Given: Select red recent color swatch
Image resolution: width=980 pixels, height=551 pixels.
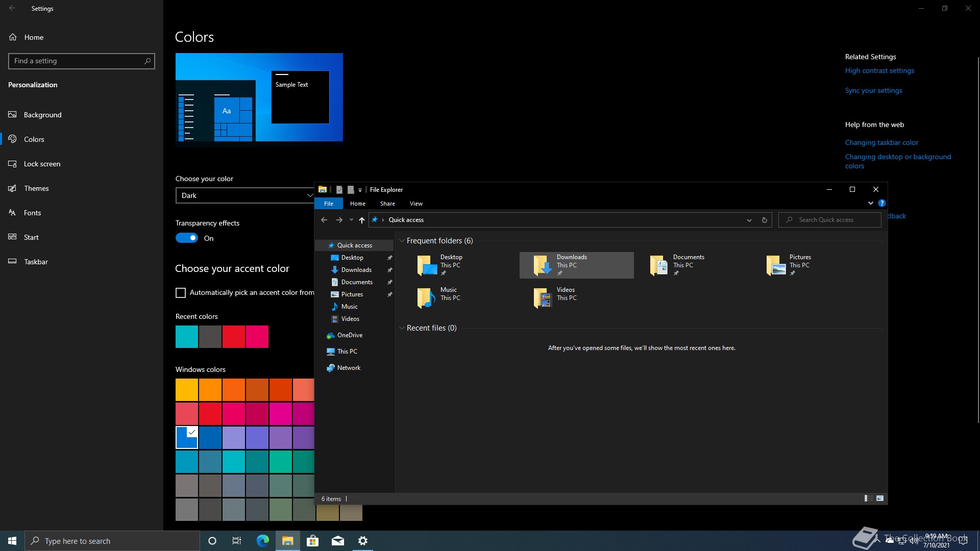Looking at the screenshot, I should coord(234,337).
